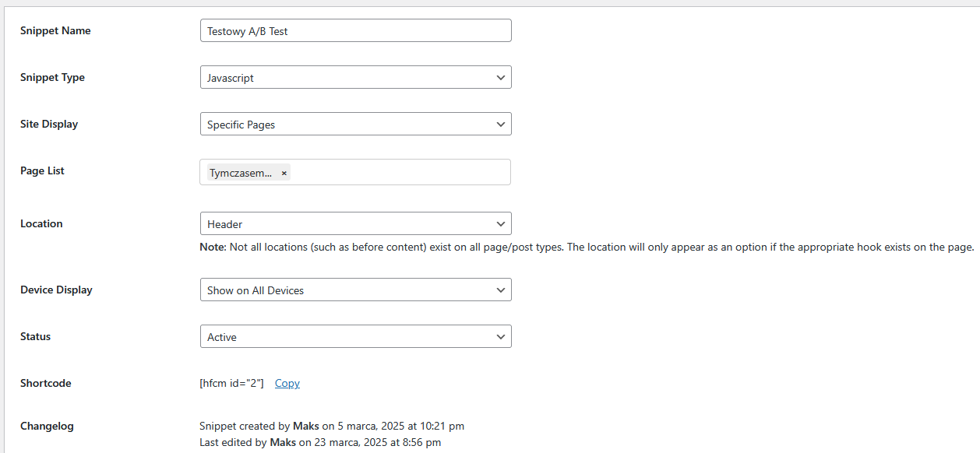Click the "Last edited by Maks" changelog line
980x453 pixels.
tap(320, 442)
